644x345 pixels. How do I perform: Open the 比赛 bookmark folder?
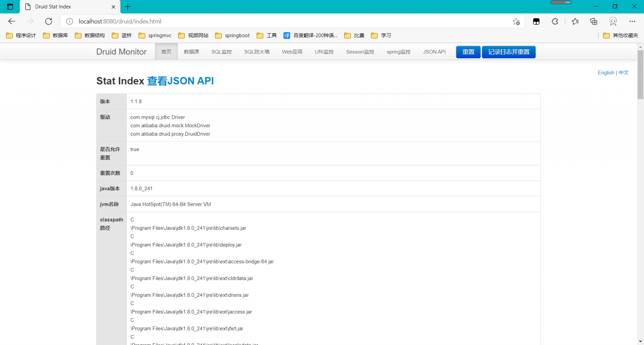click(x=354, y=36)
